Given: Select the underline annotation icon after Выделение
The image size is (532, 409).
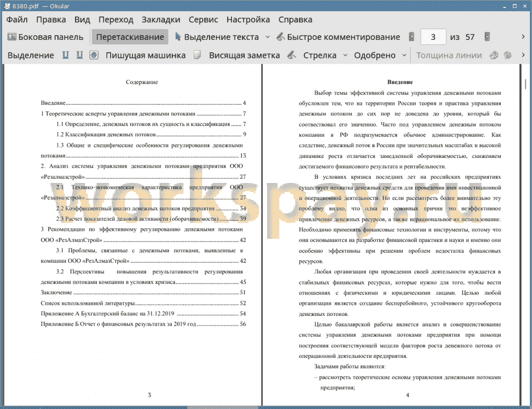Looking at the screenshot, I should click(x=65, y=55).
